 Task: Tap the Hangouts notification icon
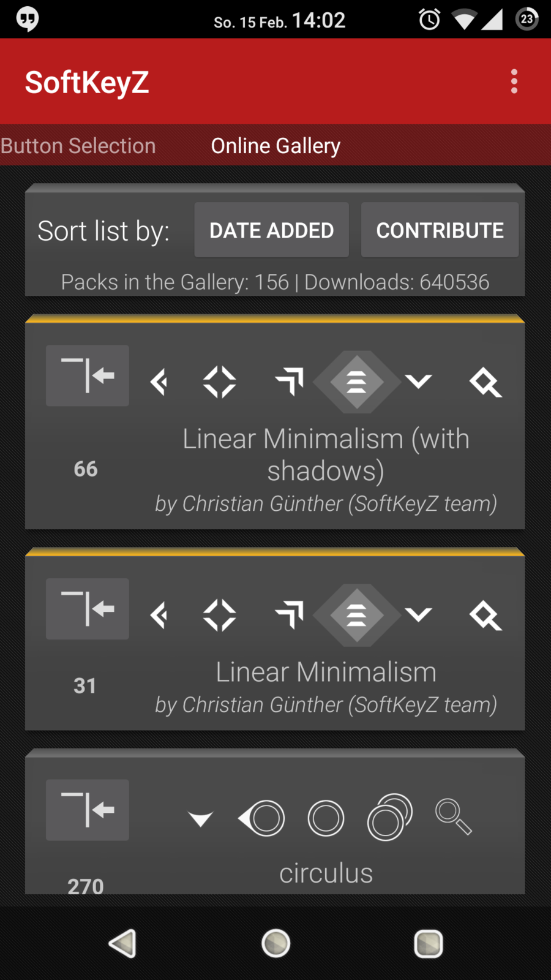(x=28, y=19)
